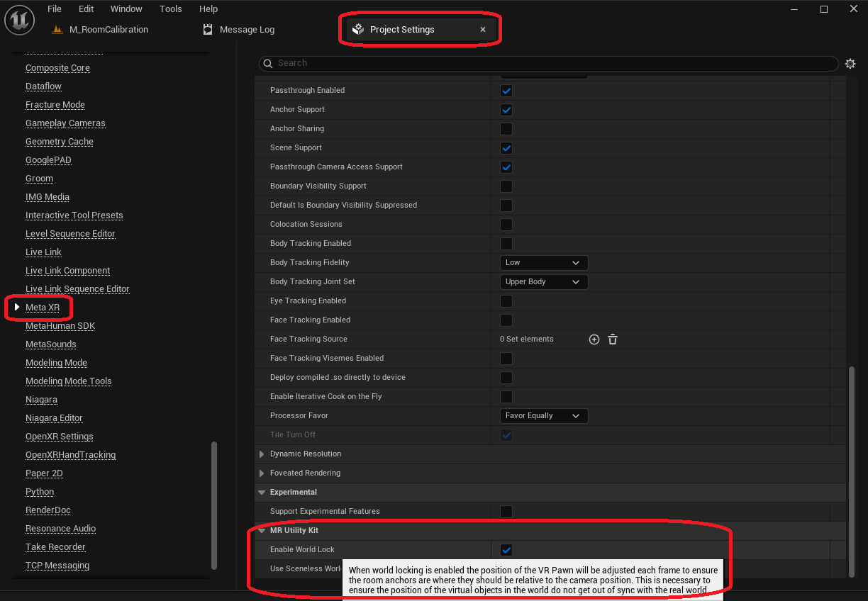Open Dataflow settings

point(43,86)
